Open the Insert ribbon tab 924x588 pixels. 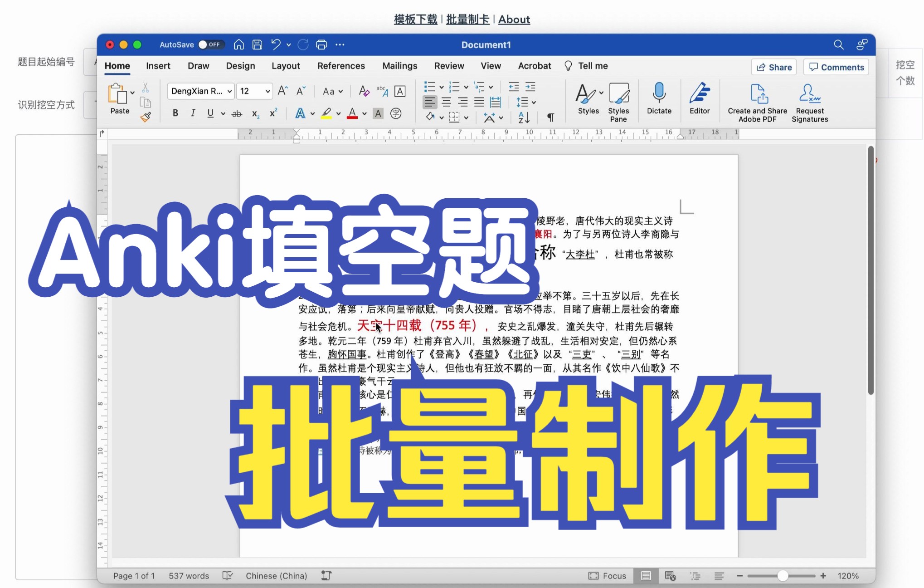click(158, 66)
